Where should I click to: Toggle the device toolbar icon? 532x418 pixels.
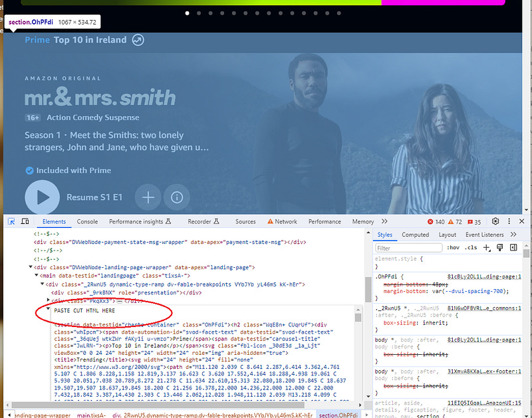25,221
